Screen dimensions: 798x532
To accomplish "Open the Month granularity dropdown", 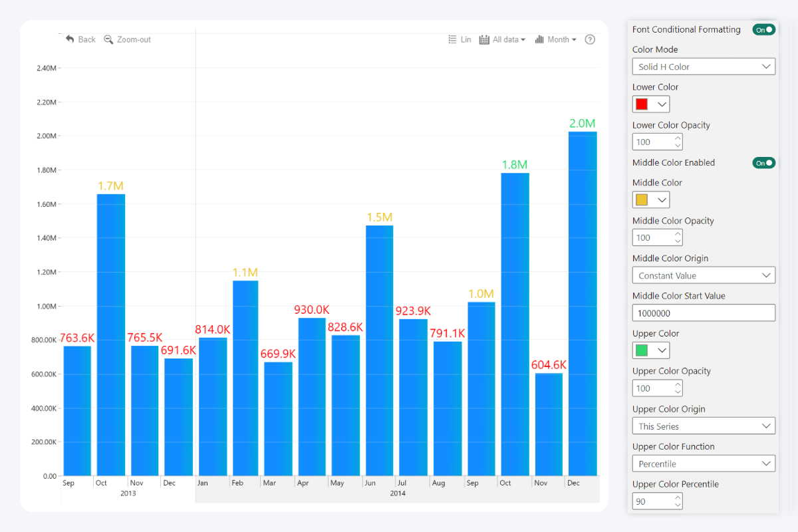I will click(559, 39).
